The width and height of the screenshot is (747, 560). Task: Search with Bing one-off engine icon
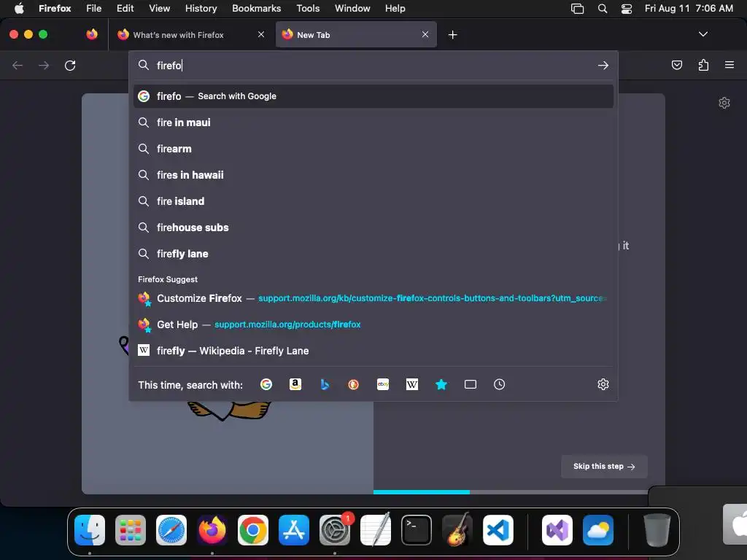[325, 384]
